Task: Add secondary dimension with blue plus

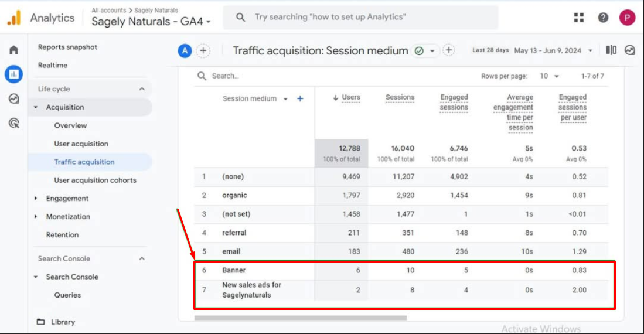Action: click(x=300, y=98)
